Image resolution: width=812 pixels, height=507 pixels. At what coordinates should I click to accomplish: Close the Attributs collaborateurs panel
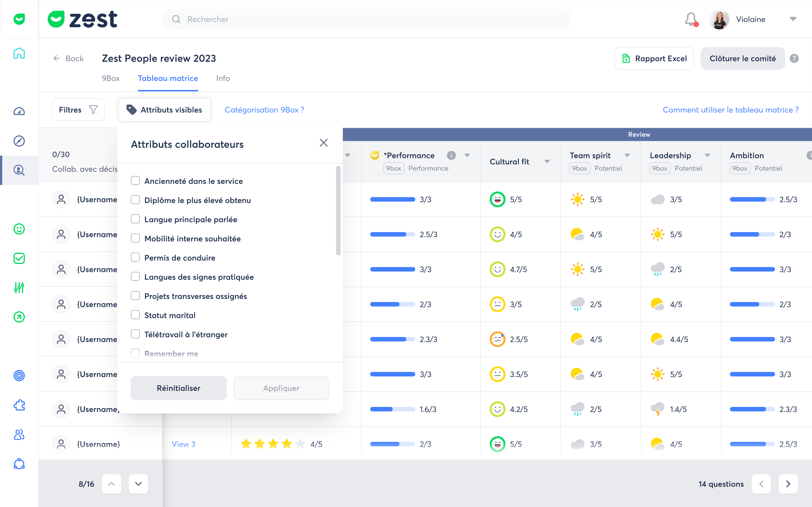point(323,143)
